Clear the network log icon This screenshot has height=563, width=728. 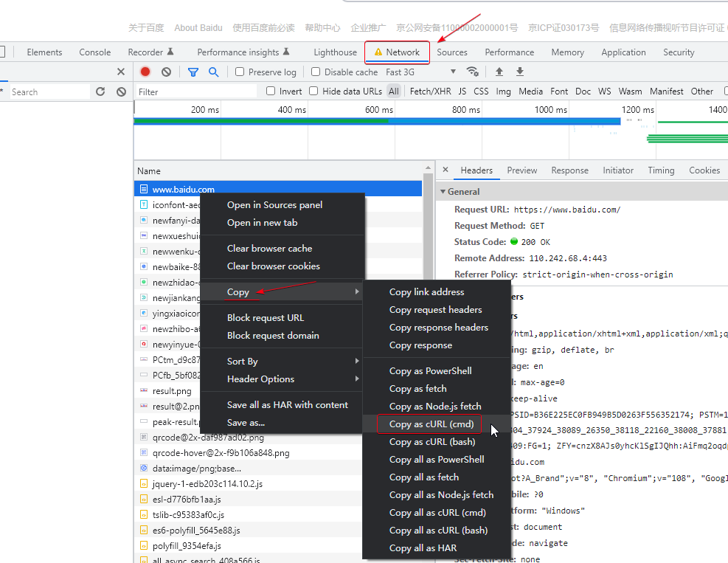click(x=166, y=72)
